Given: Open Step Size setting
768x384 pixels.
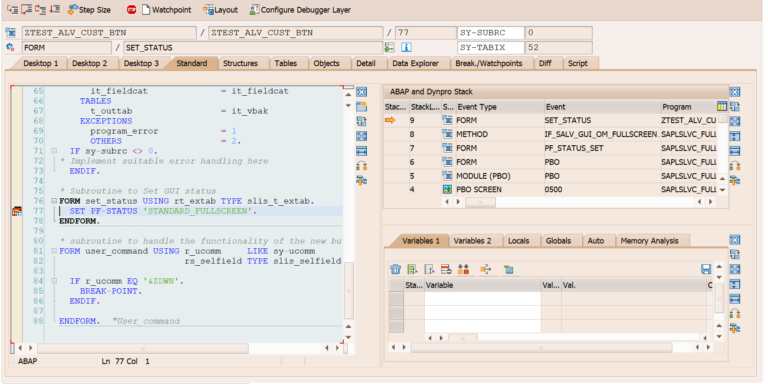Looking at the screenshot, I should pyautogui.click(x=90, y=10).
